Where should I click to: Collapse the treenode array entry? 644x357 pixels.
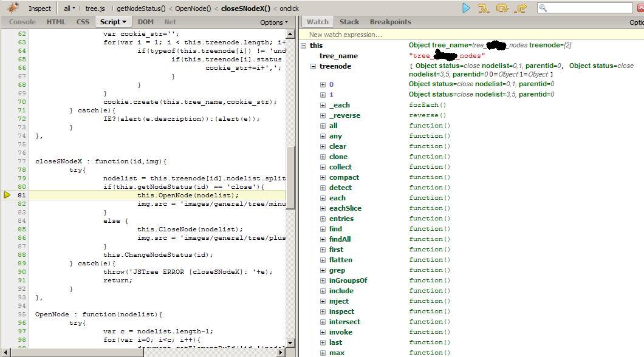pyautogui.click(x=313, y=66)
